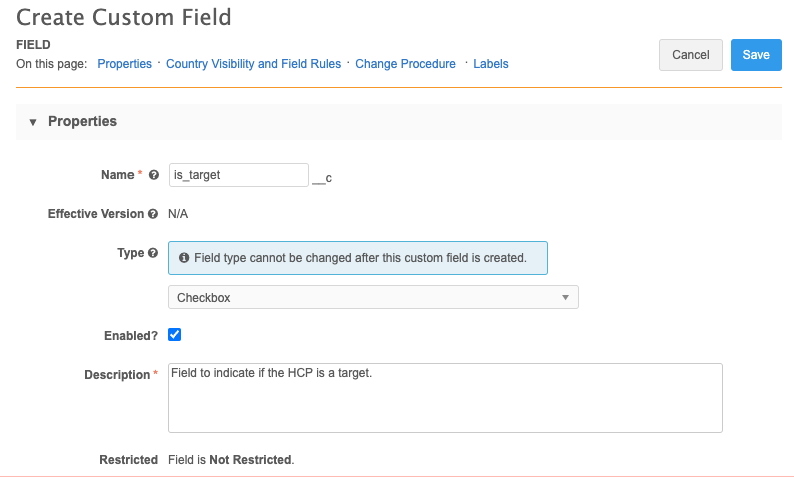794x477 pixels.
Task: Collapse the Properties section triangle
Action: pos(33,122)
